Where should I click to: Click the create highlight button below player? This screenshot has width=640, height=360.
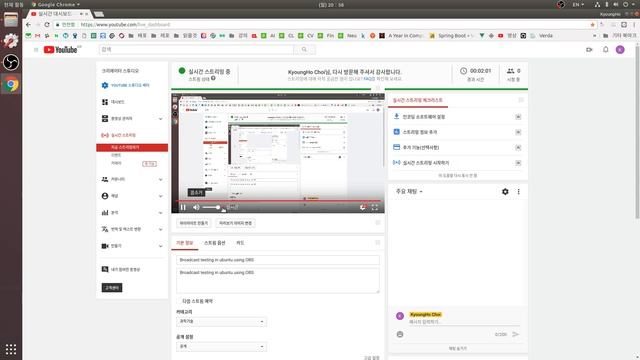tap(194, 223)
